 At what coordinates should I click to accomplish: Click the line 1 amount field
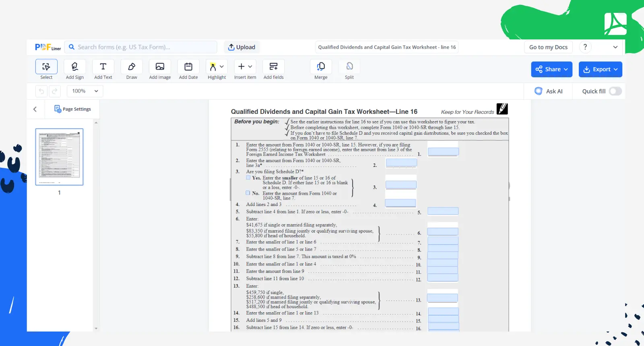click(x=443, y=152)
